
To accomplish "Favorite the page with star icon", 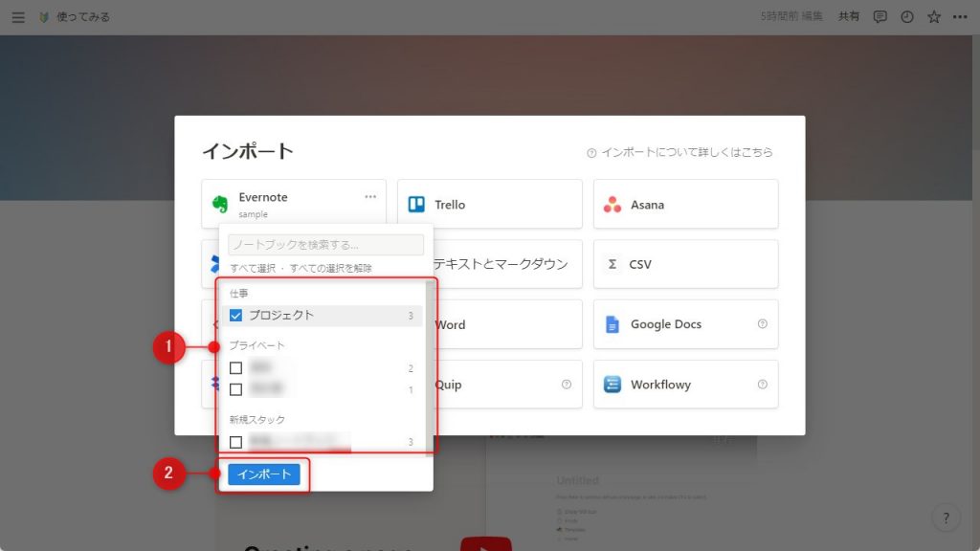I will click(x=934, y=17).
